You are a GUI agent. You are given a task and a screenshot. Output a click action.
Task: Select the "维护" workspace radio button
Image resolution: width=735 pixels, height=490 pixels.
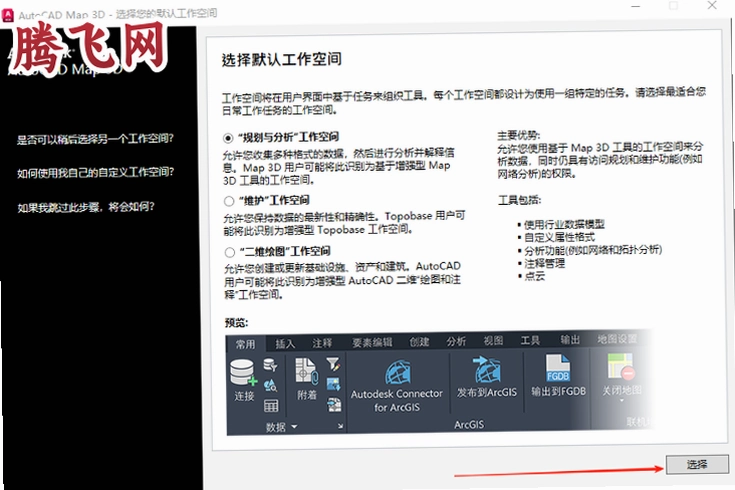tap(229, 201)
